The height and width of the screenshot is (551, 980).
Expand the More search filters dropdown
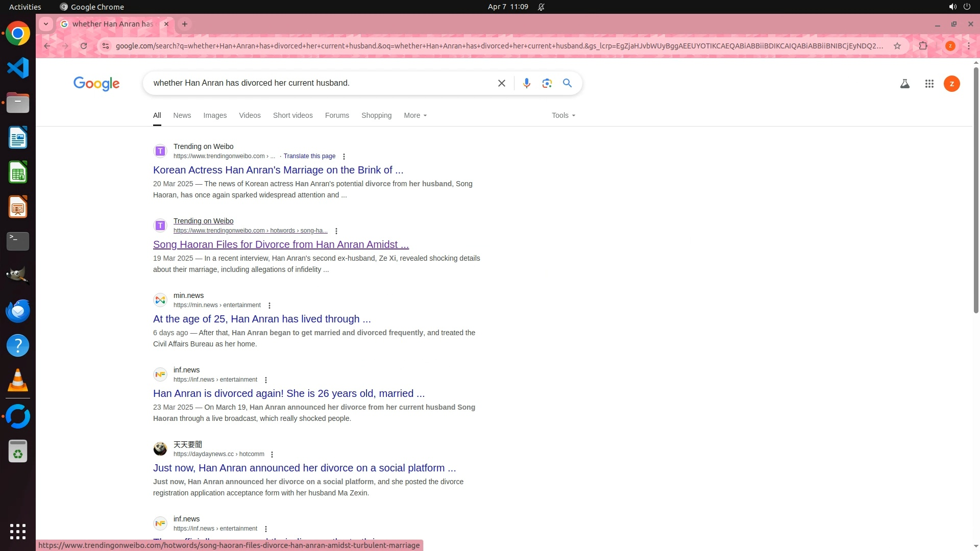415,115
